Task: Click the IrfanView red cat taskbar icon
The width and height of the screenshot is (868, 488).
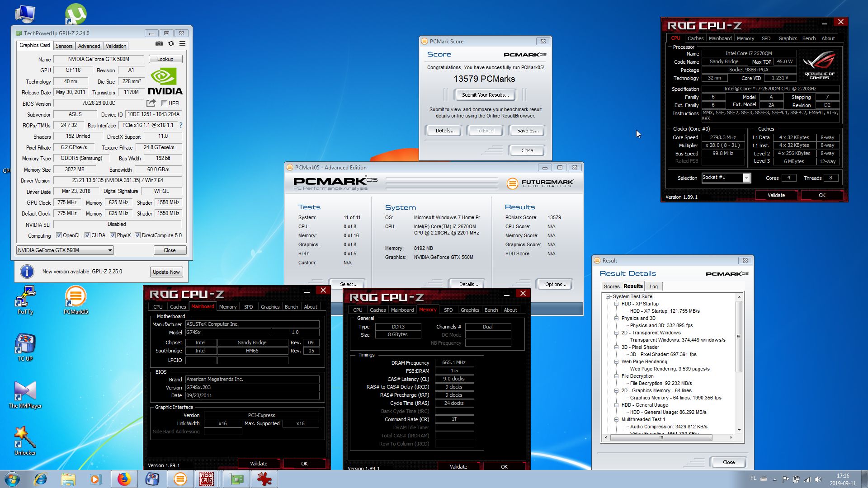Action: pyautogui.click(x=264, y=479)
